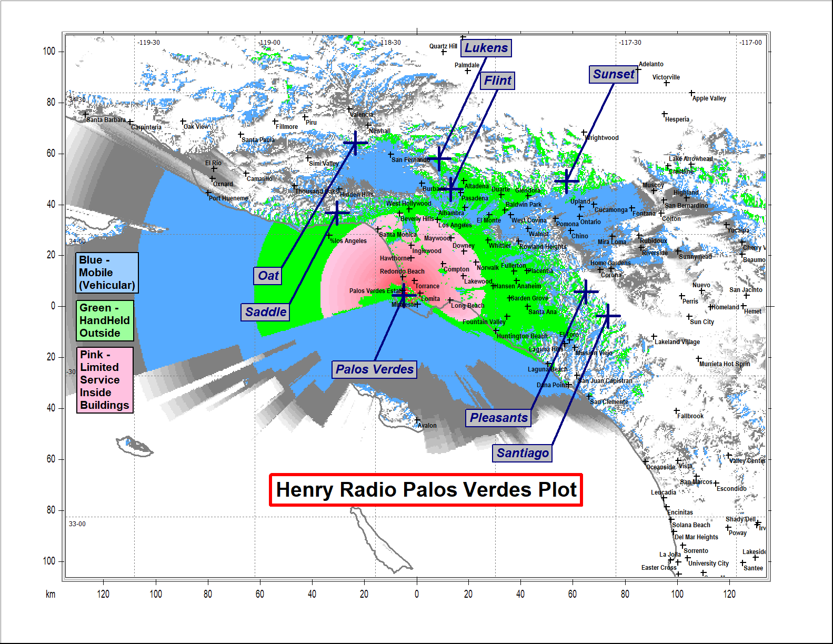Click the Green HandHeld Outside legend box
This screenshot has width=833, height=644.
105,320
